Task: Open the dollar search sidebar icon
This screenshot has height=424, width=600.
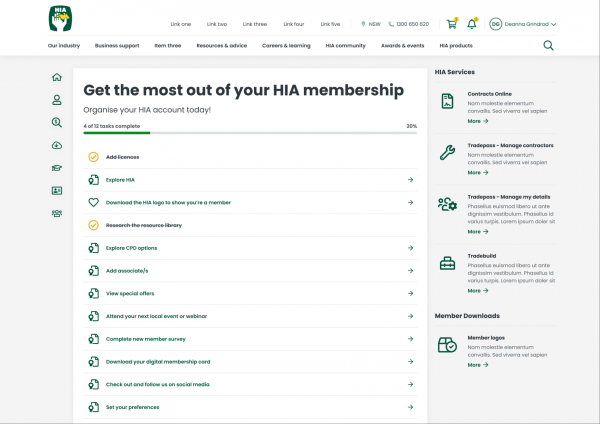Action: [x=57, y=122]
